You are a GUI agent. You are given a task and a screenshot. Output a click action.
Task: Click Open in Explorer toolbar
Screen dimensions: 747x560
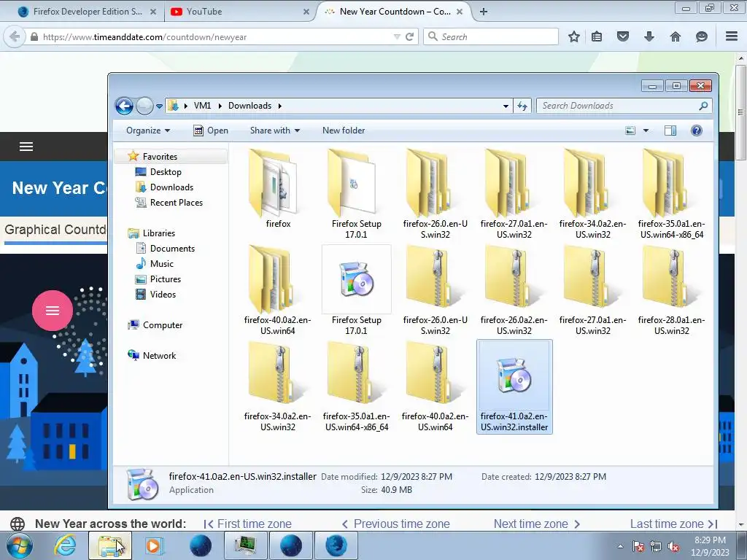tap(211, 131)
